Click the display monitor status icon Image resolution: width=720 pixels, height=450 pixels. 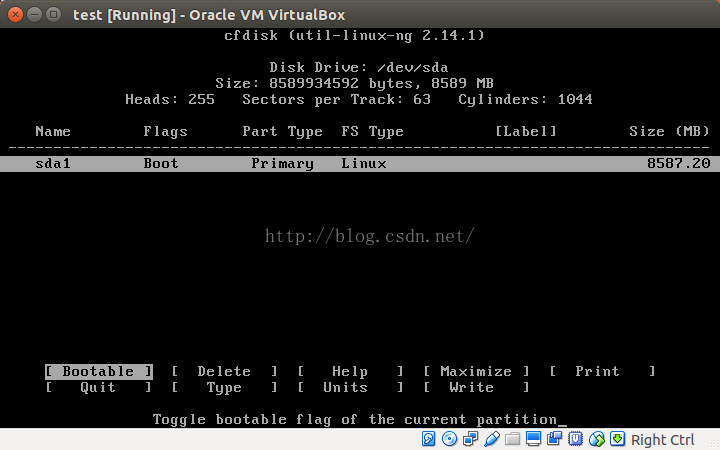533,439
